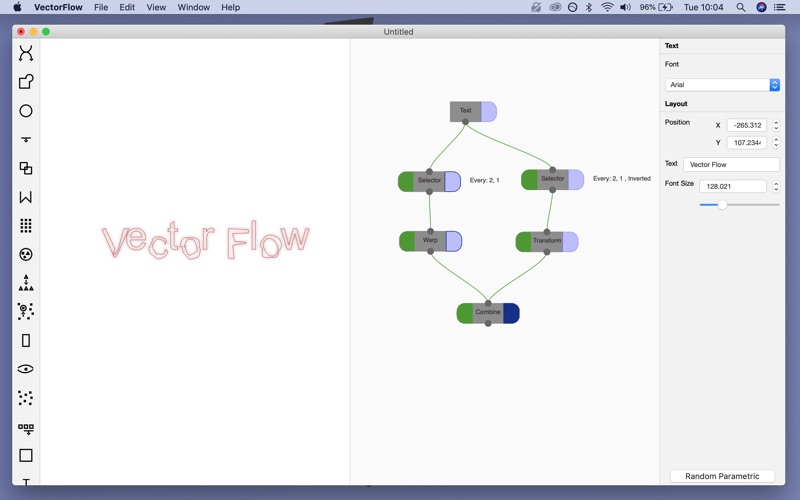
Task: Click the Warp node's green left cap
Action: pyautogui.click(x=407, y=241)
